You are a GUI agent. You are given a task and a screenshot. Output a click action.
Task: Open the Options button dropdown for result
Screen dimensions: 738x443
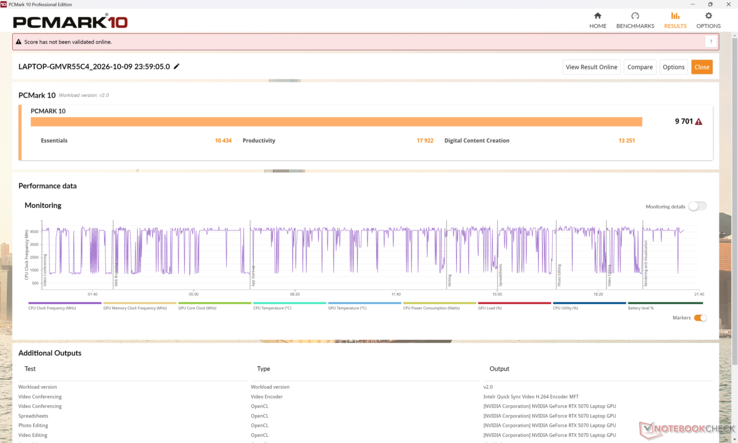(673, 67)
